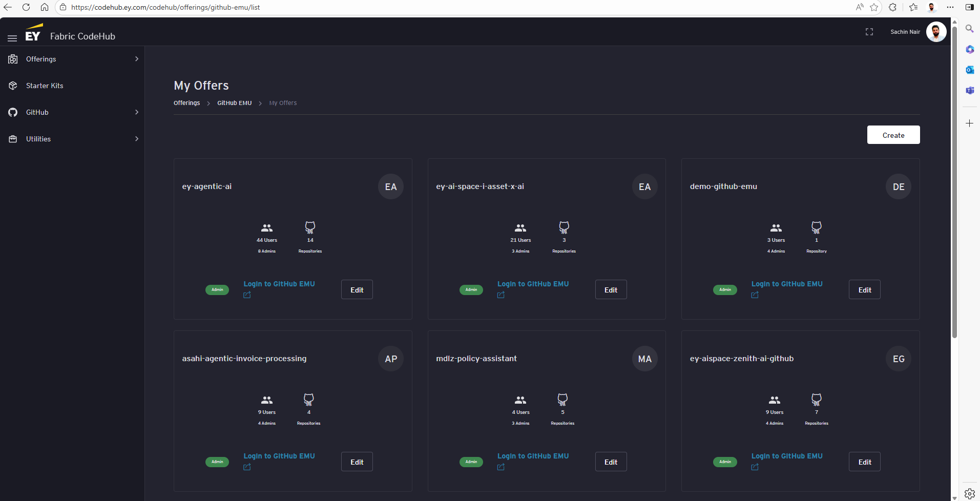The width and height of the screenshot is (980, 501).
Task: Toggle fullscreen mode icon in header
Action: 869,32
